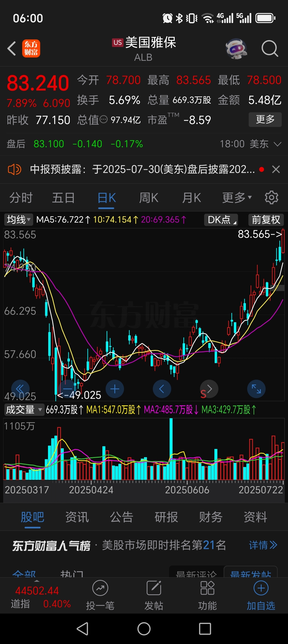The height and width of the screenshot is (644, 288).
Task: Select the 日K chart tab
Action: 107,198
